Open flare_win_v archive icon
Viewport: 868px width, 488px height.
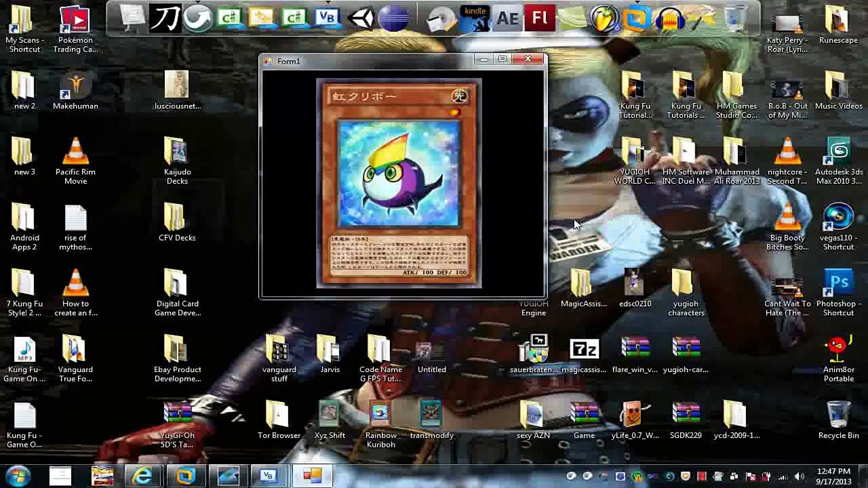click(x=635, y=354)
